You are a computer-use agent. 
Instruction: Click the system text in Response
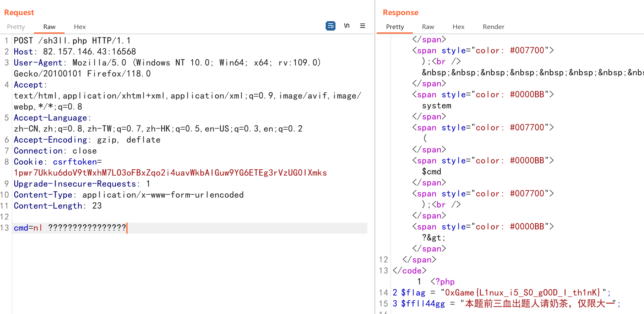click(437, 106)
